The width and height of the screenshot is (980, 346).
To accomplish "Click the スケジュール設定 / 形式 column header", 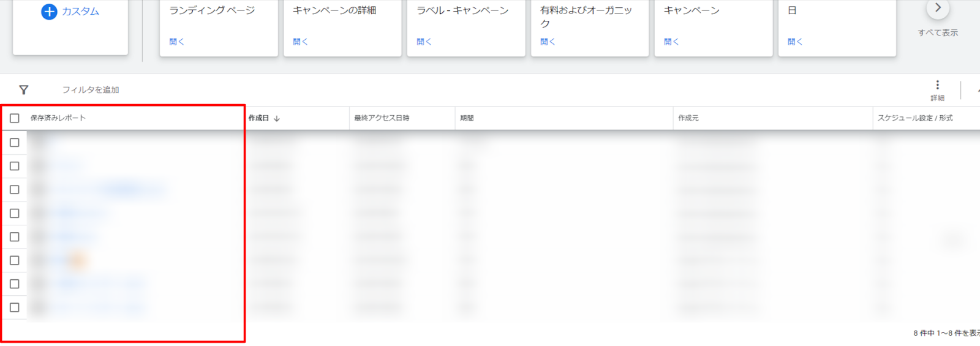I will (x=915, y=118).
